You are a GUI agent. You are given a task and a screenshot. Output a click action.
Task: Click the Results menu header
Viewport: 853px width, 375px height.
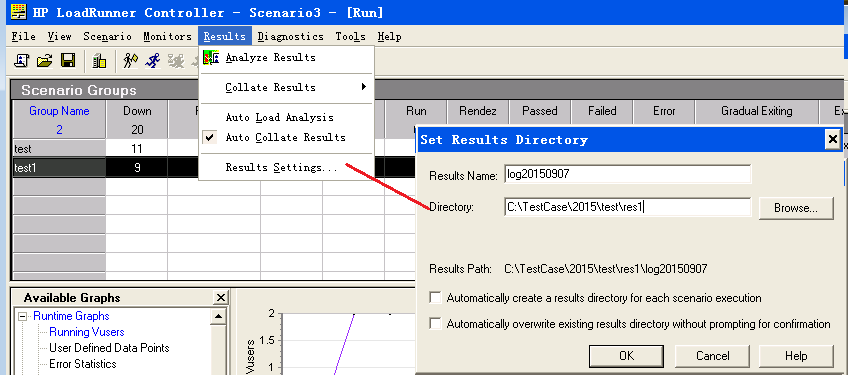[x=225, y=36]
